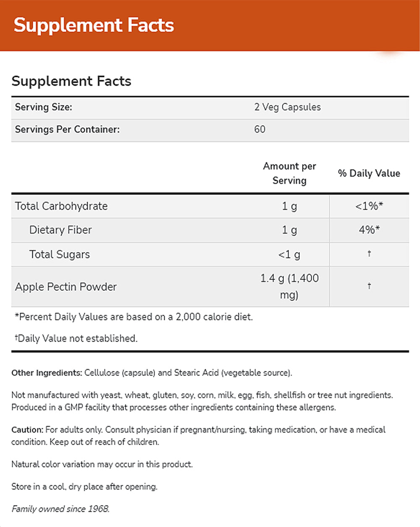Select the Total Carbohydrate row label
Screen dimensions: 420x527
61,206
